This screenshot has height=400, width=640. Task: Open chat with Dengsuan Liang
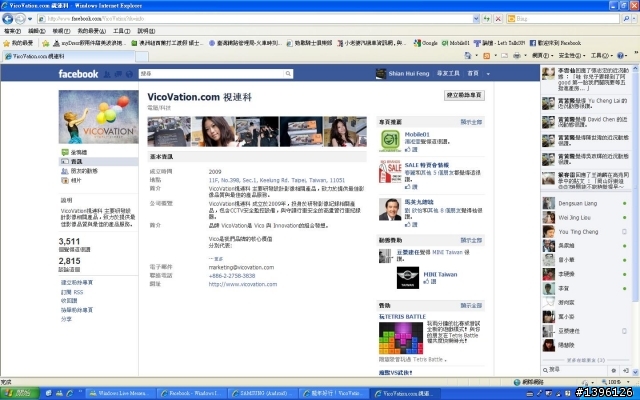(x=585, y=203)
